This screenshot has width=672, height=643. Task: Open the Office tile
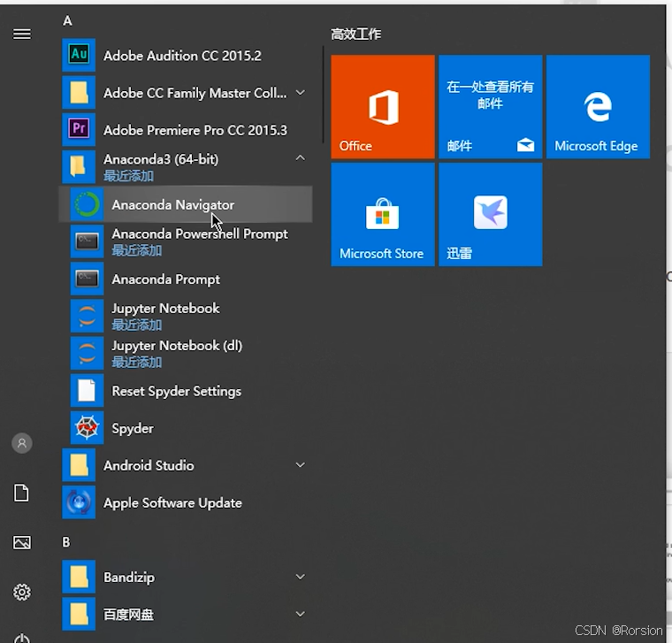click(x=383, y=107)
